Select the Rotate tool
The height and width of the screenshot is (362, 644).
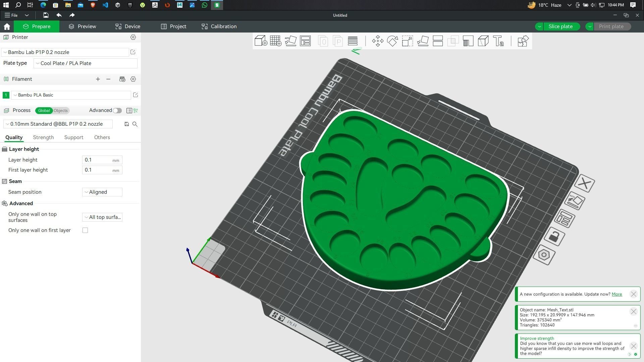[x=392, y=41]
